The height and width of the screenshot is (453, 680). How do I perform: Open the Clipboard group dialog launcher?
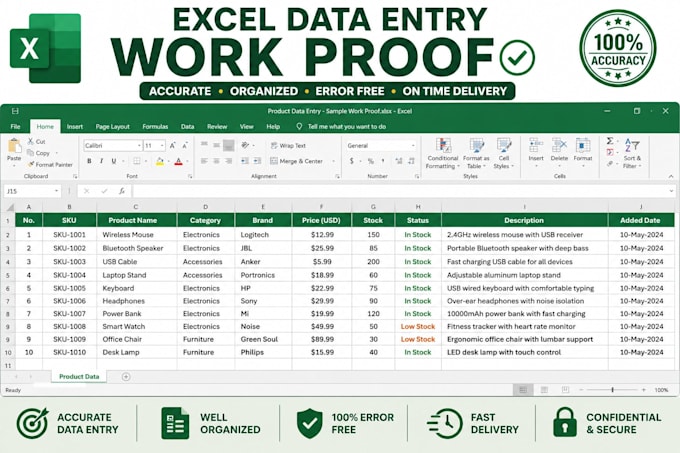(75, 176)
